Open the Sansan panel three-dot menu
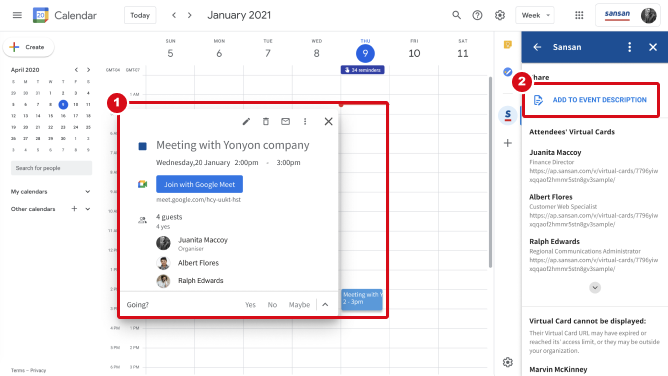The image size is (668, 376). pyautogui.click(x=630, y=47)
